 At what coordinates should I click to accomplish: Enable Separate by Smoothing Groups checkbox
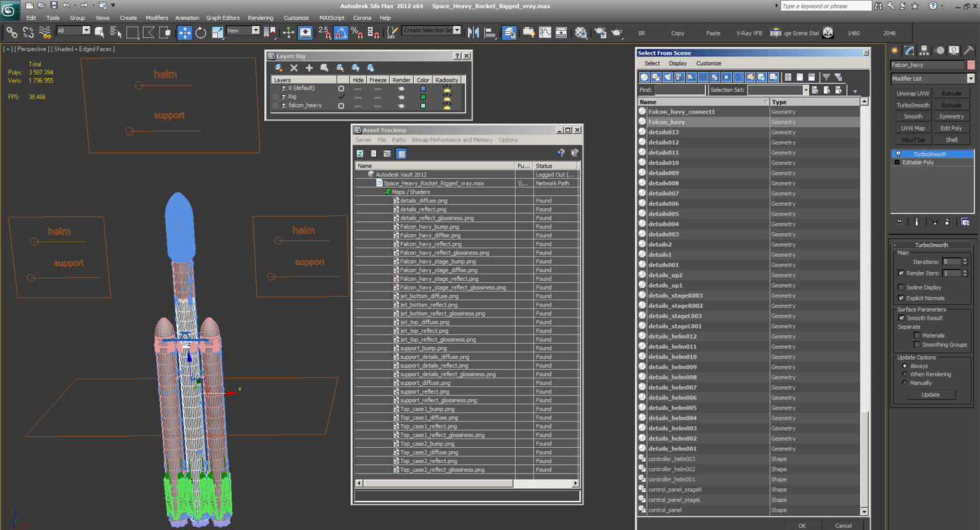[x=917, y=344]
